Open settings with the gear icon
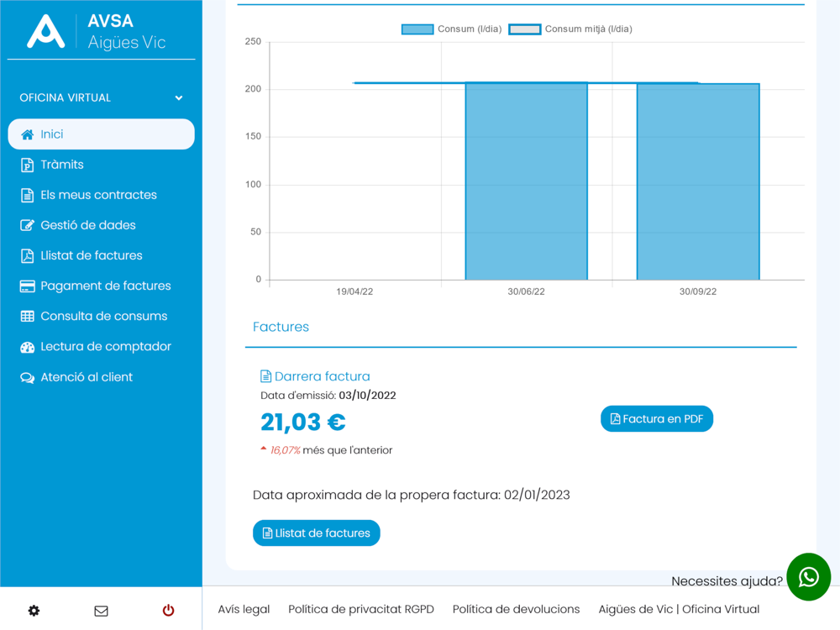The width and height of the screenshot is (840, 630). pos(34,611)
